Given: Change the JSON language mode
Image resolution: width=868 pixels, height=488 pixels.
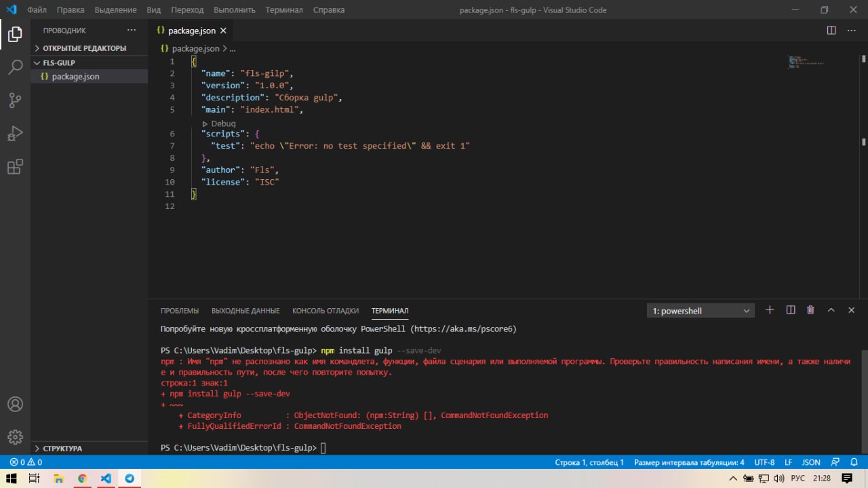Looking at the screenshot, I should 811,462.
